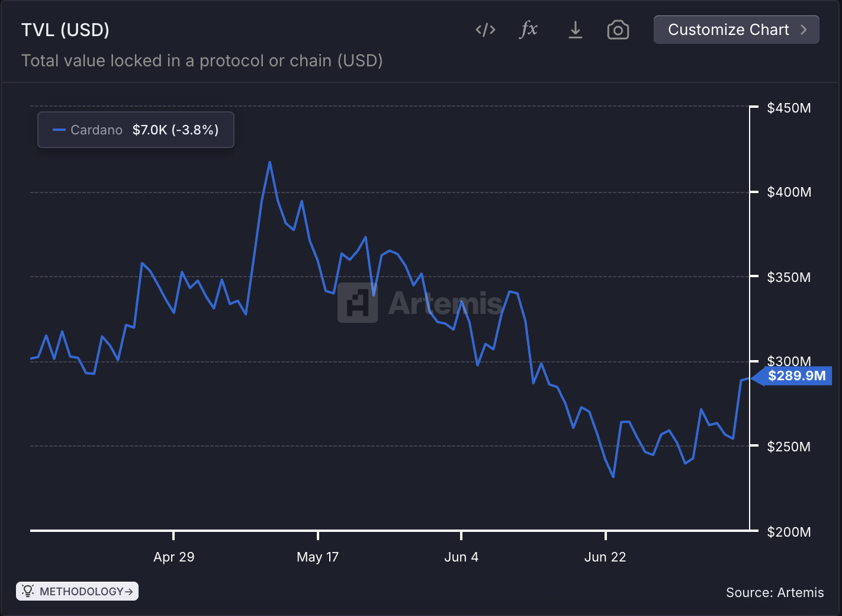Click the fx formula icon

coord(529,29)
